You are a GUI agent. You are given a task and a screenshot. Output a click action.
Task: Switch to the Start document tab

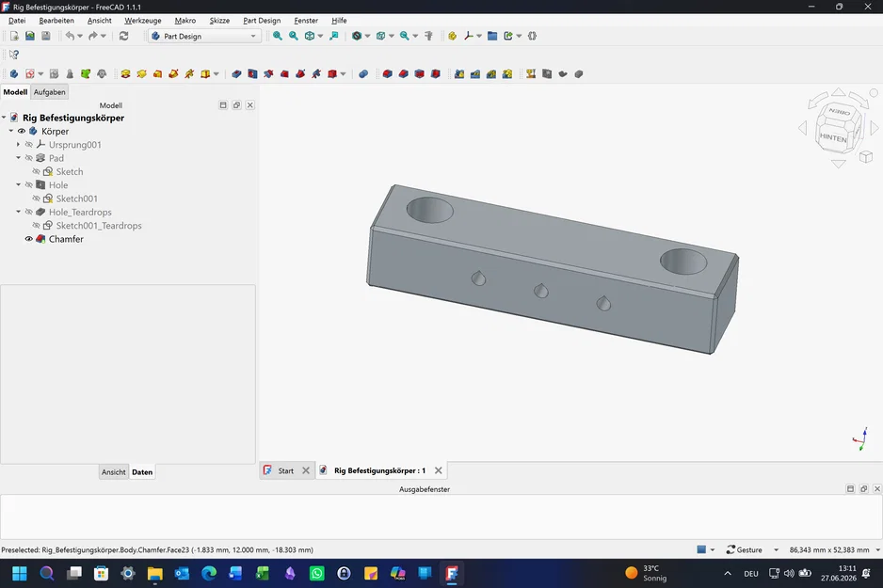click(x=285, y=470)
